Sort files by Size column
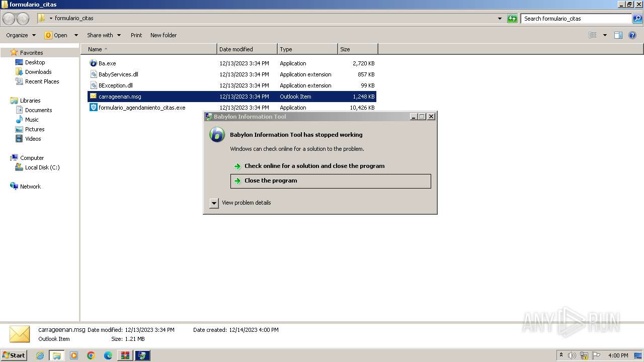Screen dimensions: 644x362 pyautogui.click(x=358, y=49)
